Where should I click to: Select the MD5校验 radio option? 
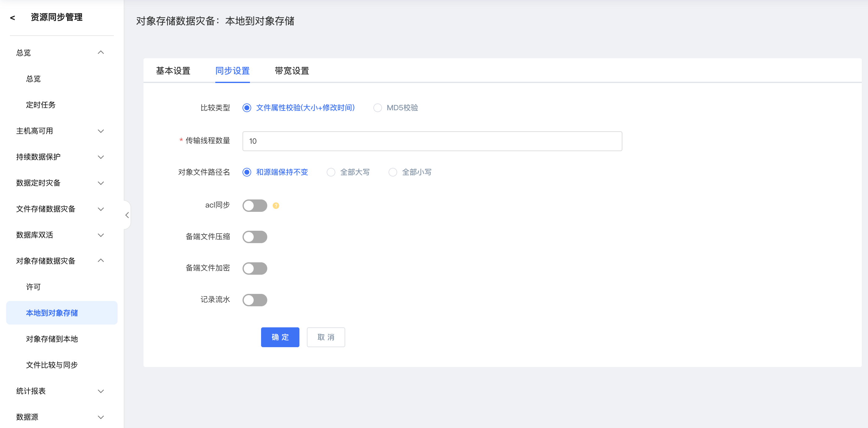pyautogui.click(x=377, y=107)
